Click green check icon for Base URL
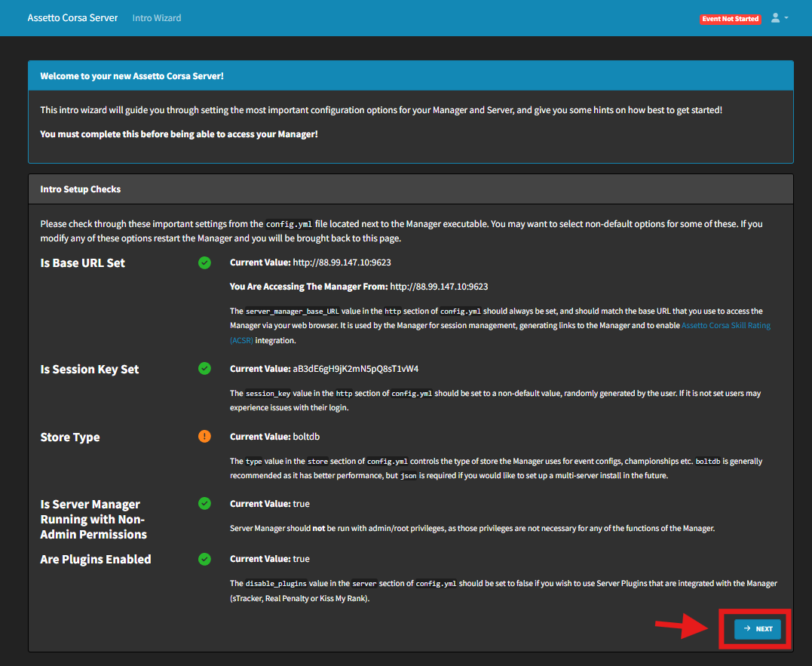 204,262
